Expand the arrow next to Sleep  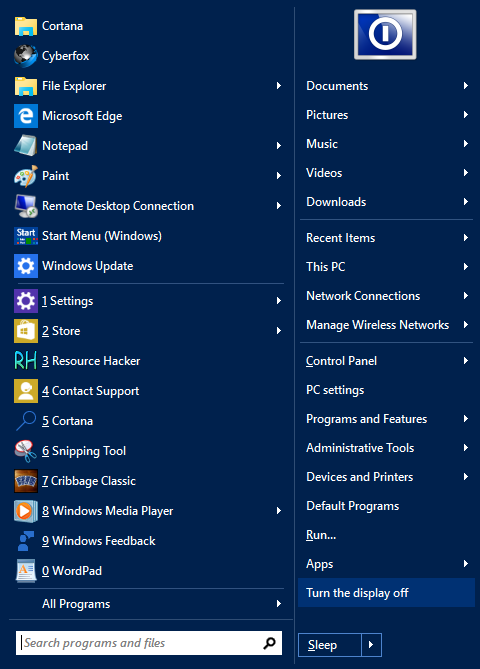click(x=371, y=645)
